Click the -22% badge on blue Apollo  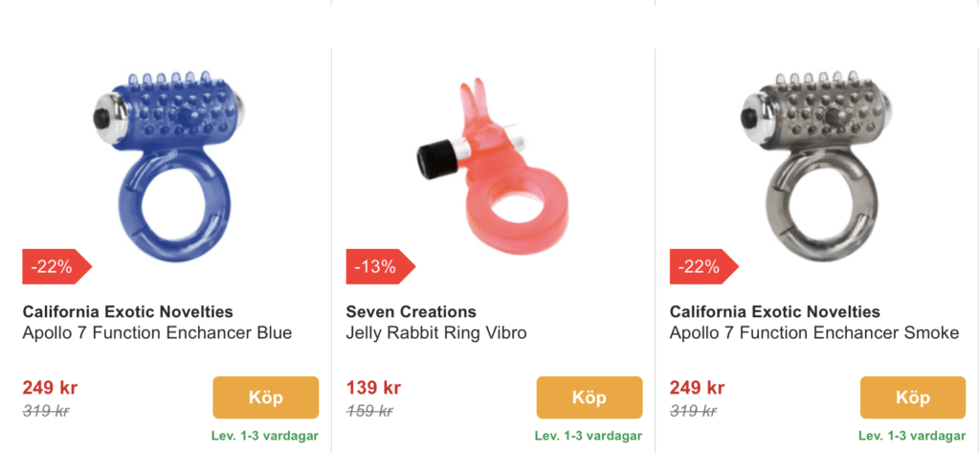click(x=54, y=267)
